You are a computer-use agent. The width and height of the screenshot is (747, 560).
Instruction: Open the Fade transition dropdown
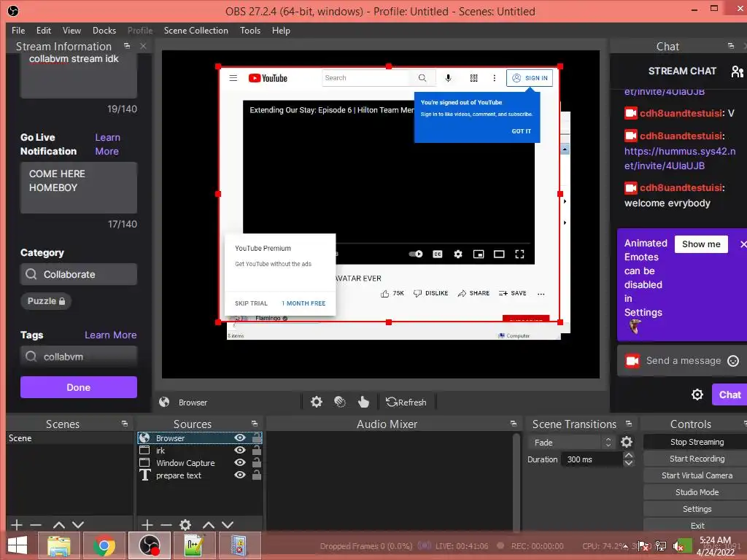click(570, 442)
